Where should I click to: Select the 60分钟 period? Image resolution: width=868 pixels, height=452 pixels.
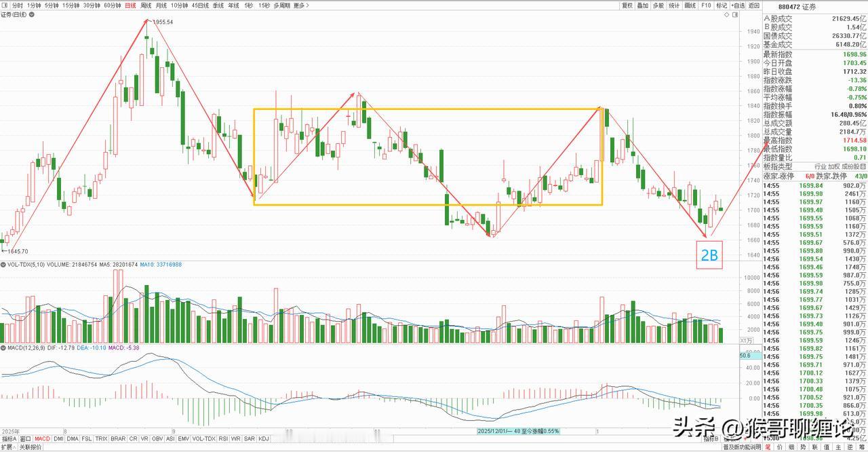[x=113, y=5]
